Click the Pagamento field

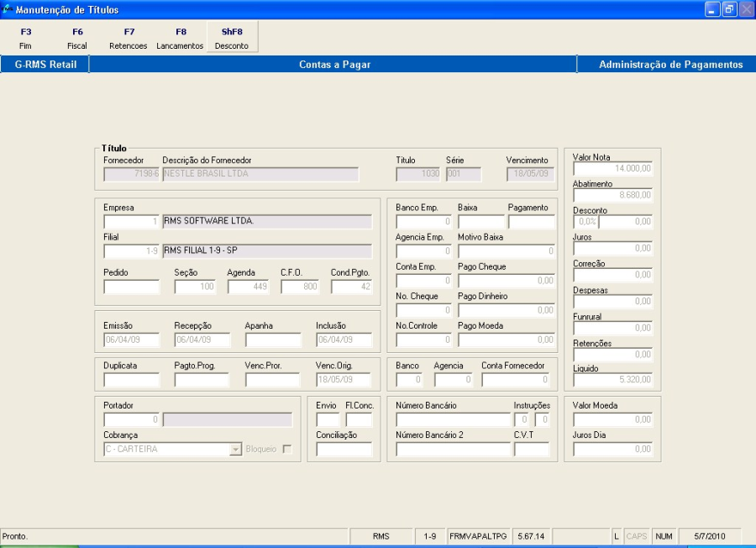coord(531,222)
